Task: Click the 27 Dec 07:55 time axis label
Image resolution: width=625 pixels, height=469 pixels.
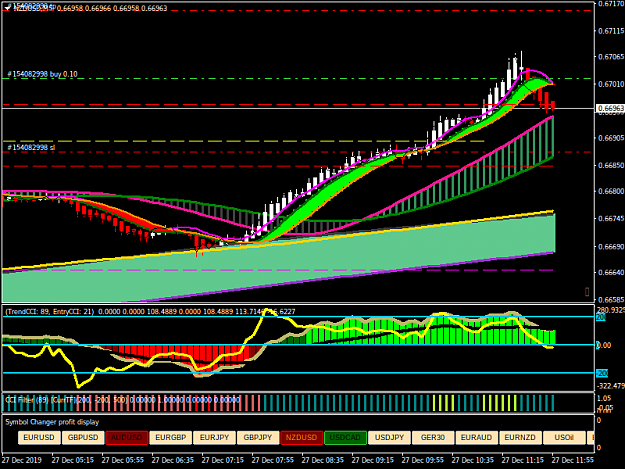Action: [273, 460]
